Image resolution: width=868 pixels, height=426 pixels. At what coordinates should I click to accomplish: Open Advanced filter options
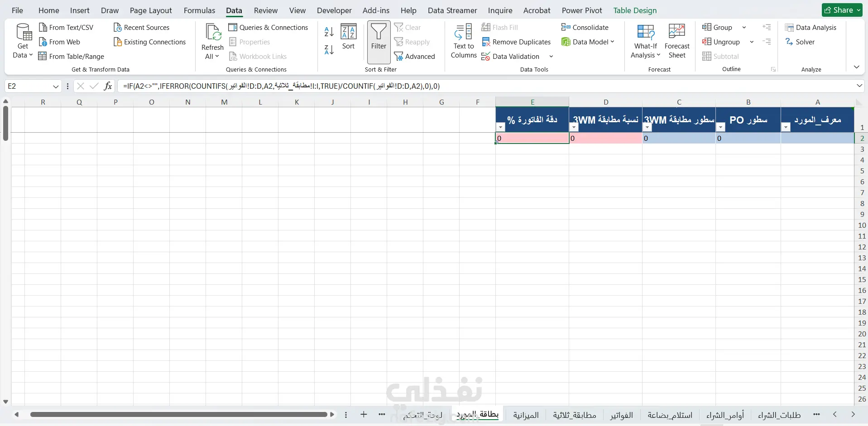(414, 56)
